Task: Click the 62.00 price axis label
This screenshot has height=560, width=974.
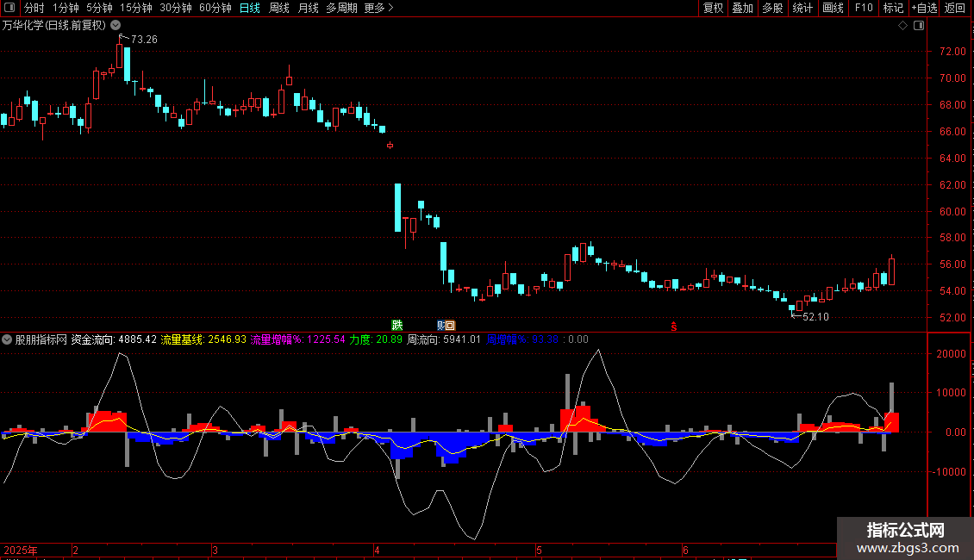Action: (952, 185)
